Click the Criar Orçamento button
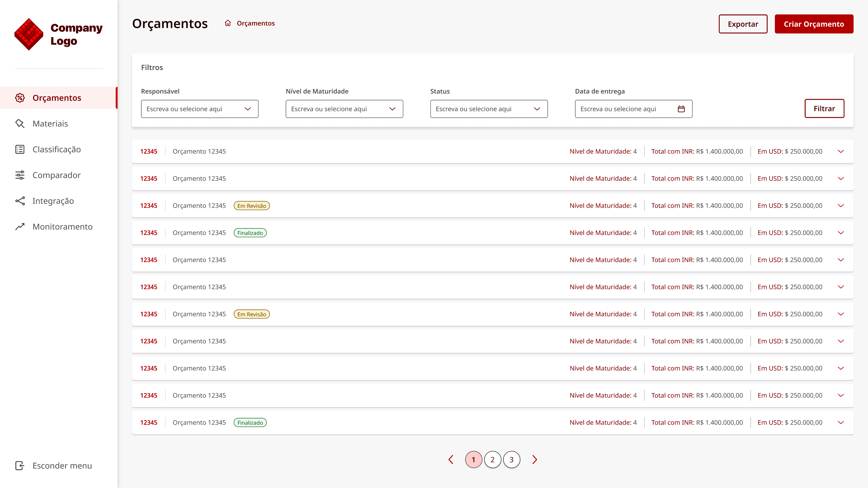The image size is (868, 488). tap(814, 24)
